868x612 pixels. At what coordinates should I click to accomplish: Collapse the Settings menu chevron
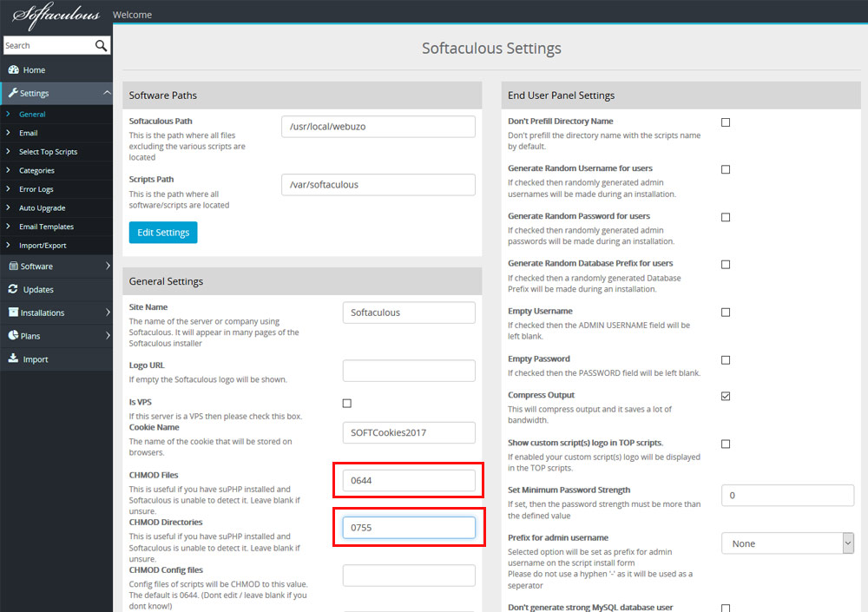click(x=107, y=93)
